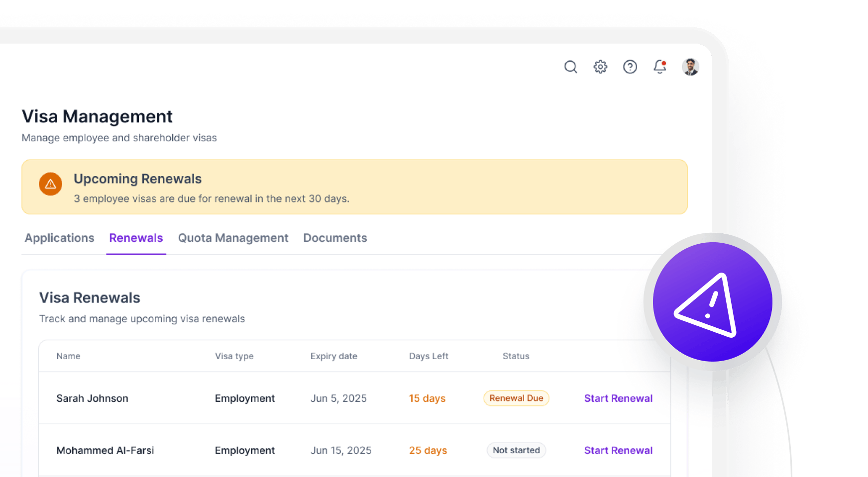This screenshot has height=477, width=868.
Task: Select the Renewals tab
Action: coord(136,238)
